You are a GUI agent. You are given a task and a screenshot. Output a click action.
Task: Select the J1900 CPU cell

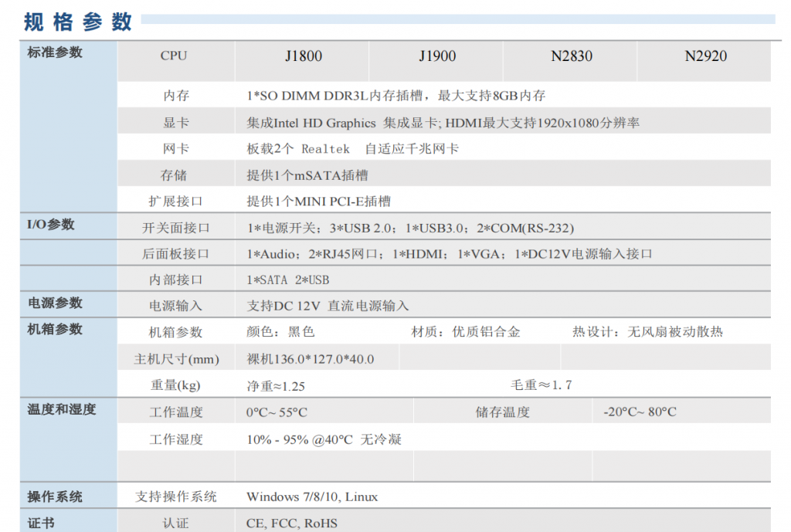(436, 56)
